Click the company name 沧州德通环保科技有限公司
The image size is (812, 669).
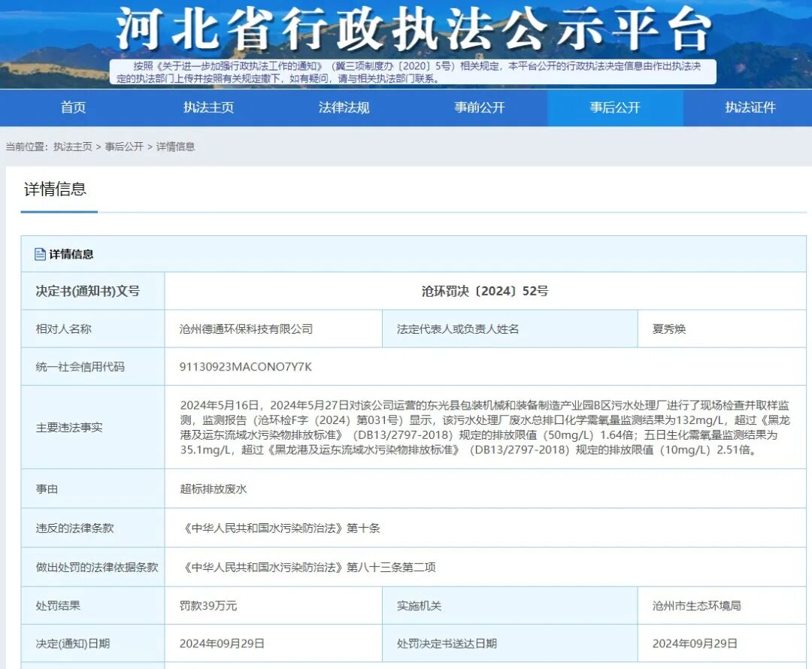tap(246, 329)
